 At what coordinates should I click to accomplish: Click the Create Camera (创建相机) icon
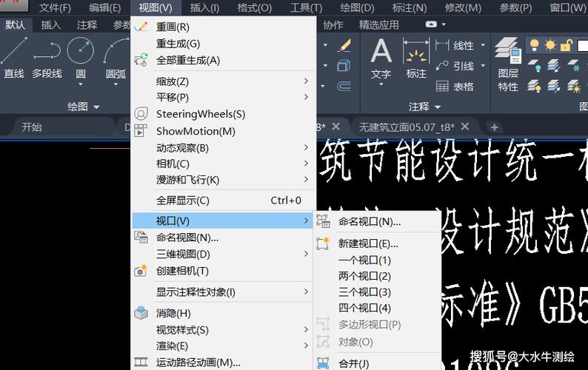[x=141, y=270]
